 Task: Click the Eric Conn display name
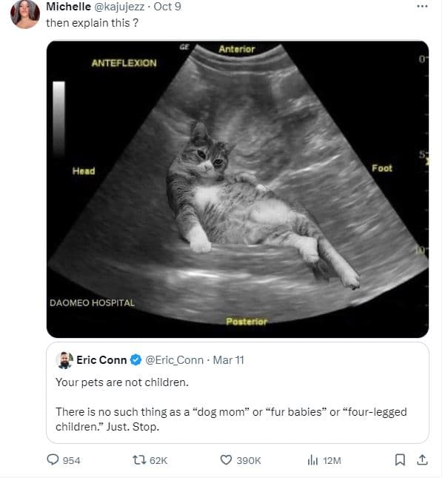pyautogui.click(x=101, y=361)
